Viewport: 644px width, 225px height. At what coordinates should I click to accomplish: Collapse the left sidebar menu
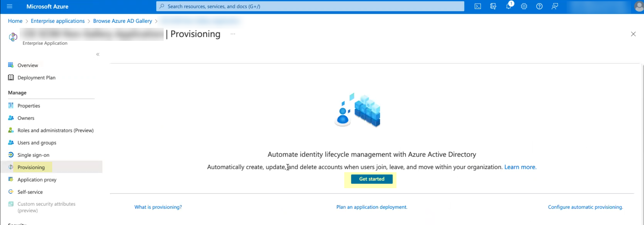pyautogui.click(x=98, y=54)
